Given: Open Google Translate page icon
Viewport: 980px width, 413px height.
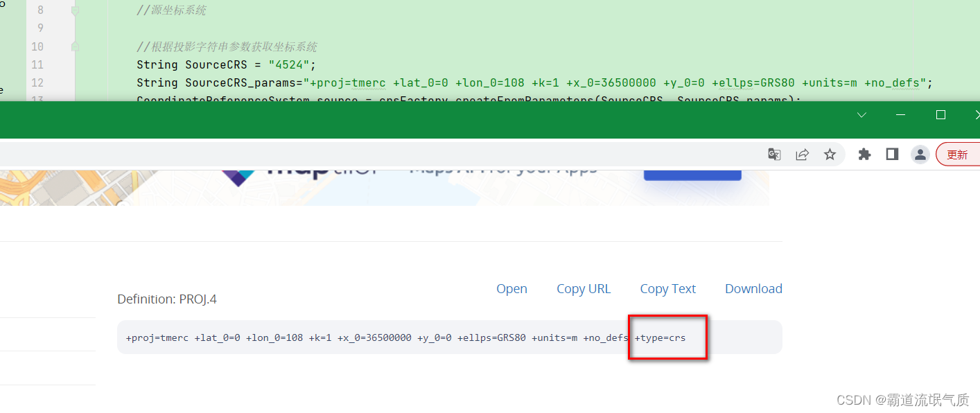Looking at the screenshot, I should (x=774, y=154).
